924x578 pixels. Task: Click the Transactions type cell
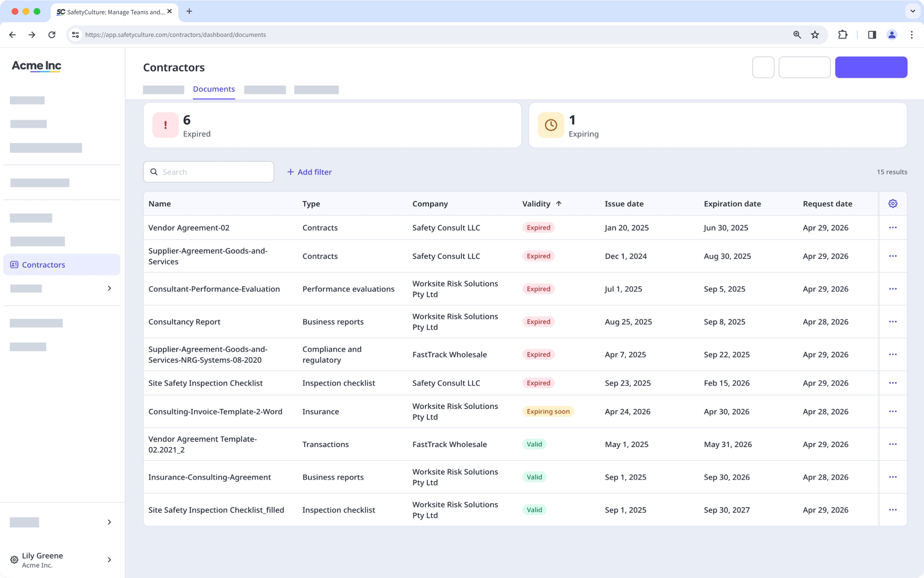pos(325,444)
